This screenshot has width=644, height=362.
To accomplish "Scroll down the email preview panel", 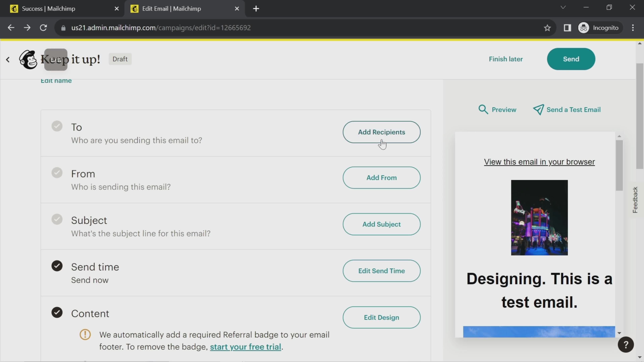I will click(620, 334).
